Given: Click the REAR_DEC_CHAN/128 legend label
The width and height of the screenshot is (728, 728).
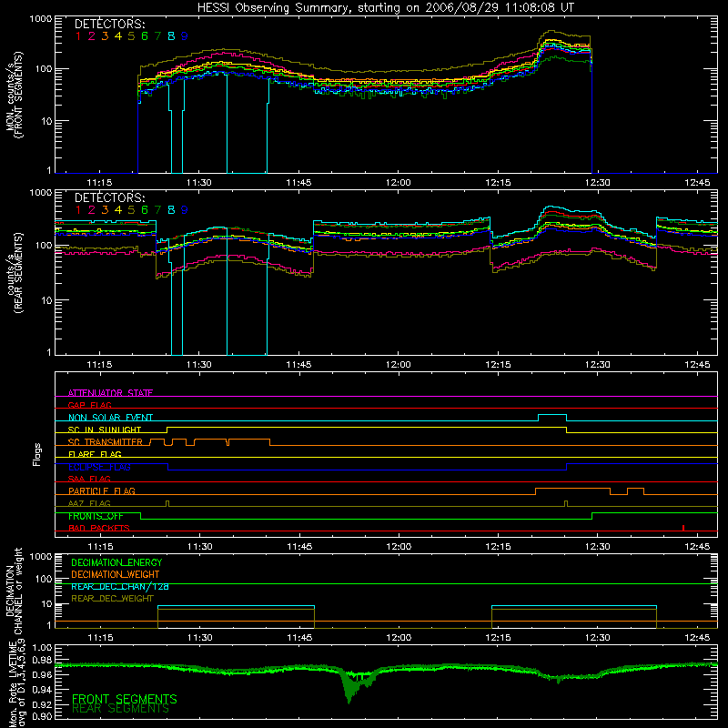Looking at the screenshot, I should [x=120, y=586].
